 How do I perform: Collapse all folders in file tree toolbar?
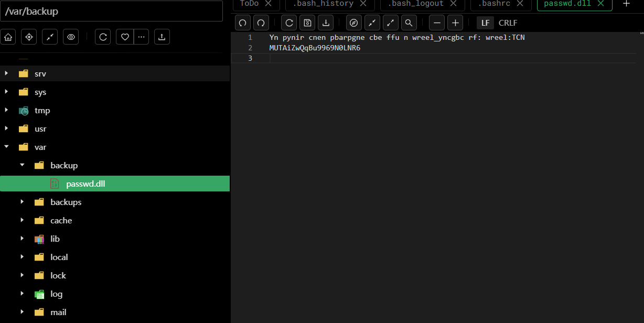point(50,37)
